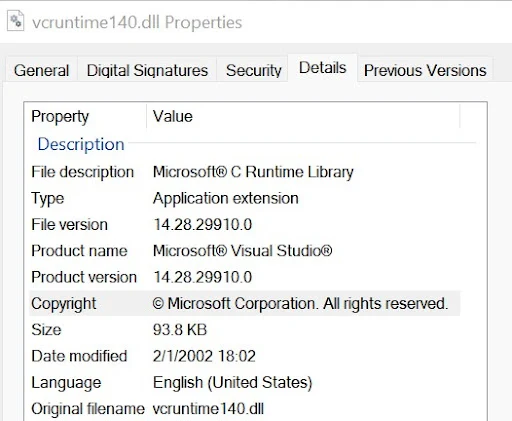This screenshot has height=421, width=512.
Task: Select the File description property label
Action: 83,172
